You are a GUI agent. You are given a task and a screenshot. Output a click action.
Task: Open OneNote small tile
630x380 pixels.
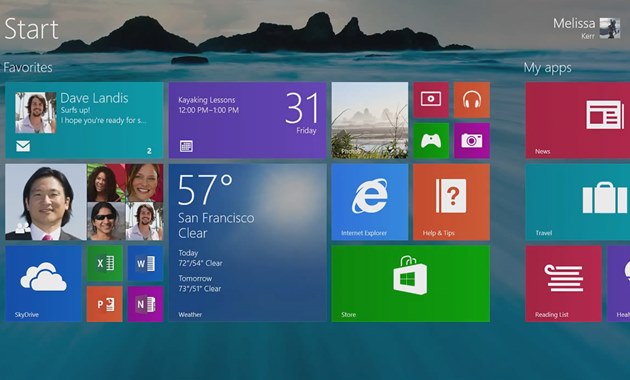tap(145, 304)
